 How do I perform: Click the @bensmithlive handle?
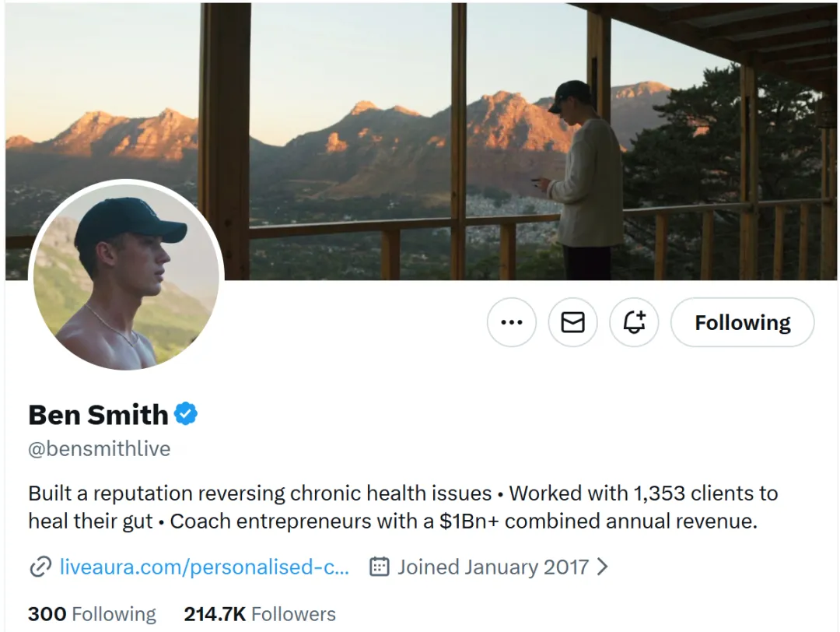99,449
